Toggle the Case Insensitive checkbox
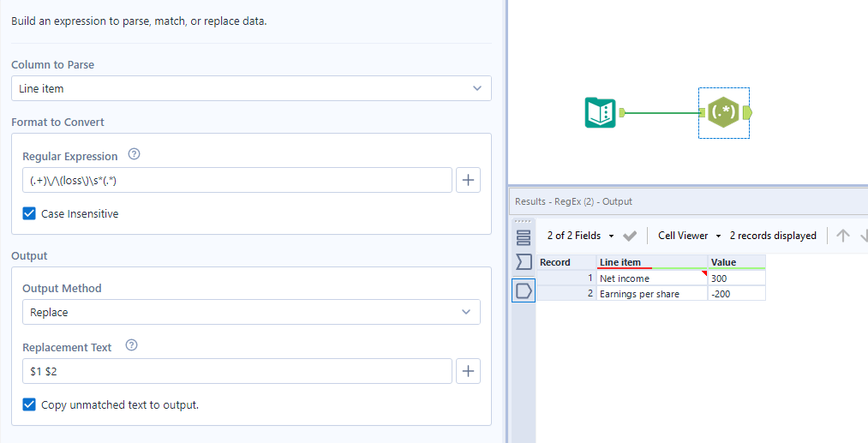Image resolution: width=868 pixels, height=443 pixels. [x=29, y=213]
